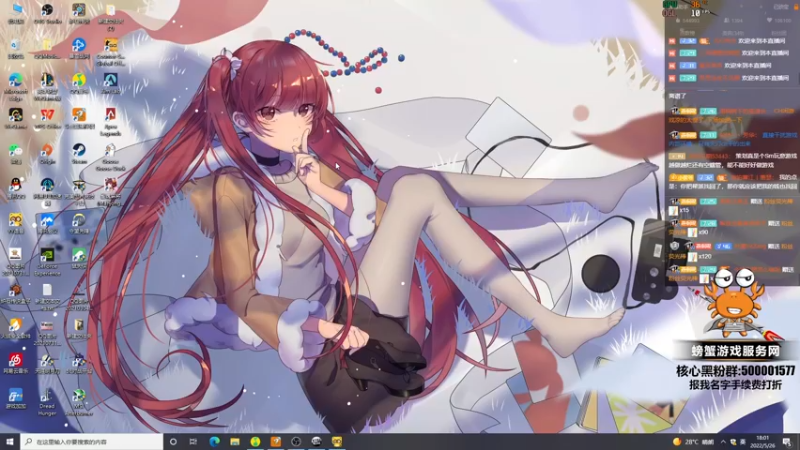Viewport: 800px width, 450px height.
Task: Open the blue mountain-logo app shortcut
Action: pos(47,223)
